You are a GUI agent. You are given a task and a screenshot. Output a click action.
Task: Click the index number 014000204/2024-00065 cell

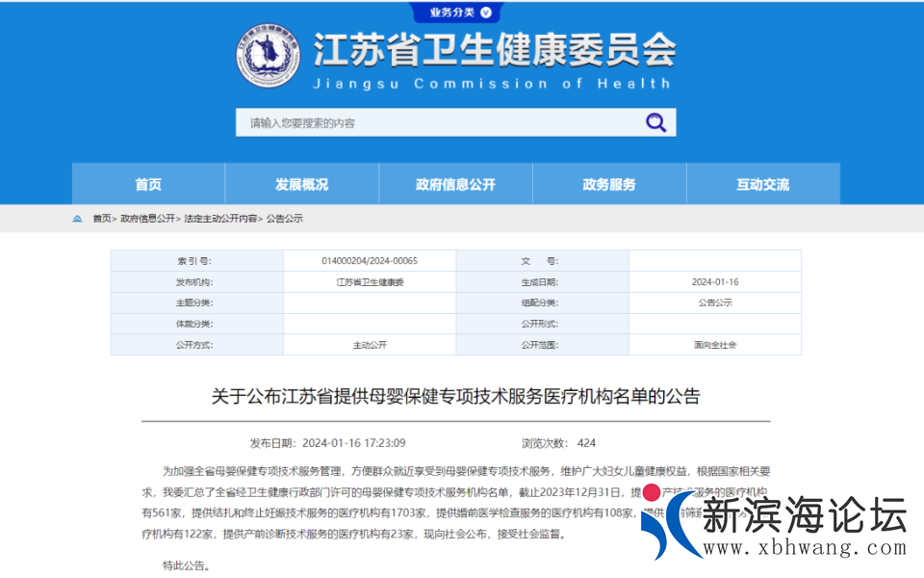(370, 261)
